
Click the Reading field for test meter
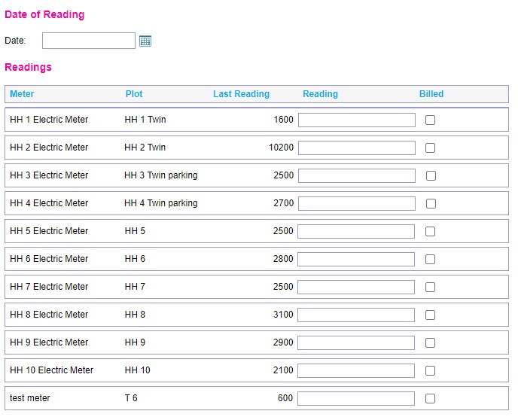(356, 398)
